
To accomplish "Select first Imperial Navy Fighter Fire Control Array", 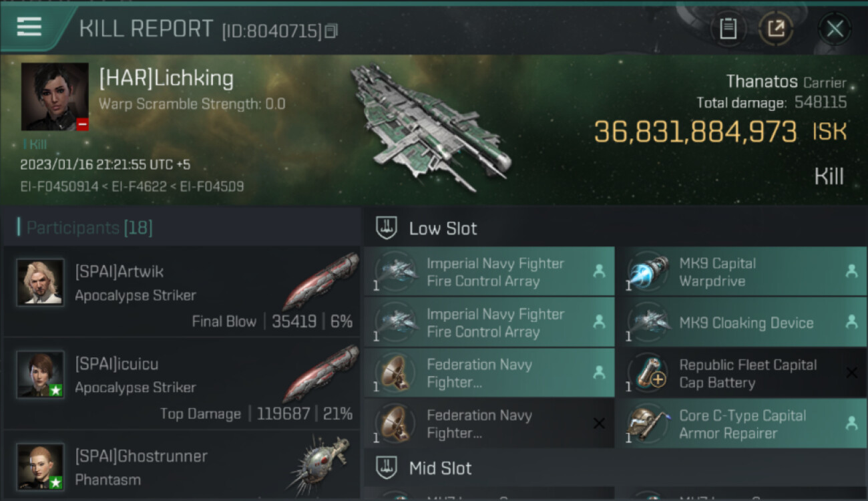I will pos(495,272).
